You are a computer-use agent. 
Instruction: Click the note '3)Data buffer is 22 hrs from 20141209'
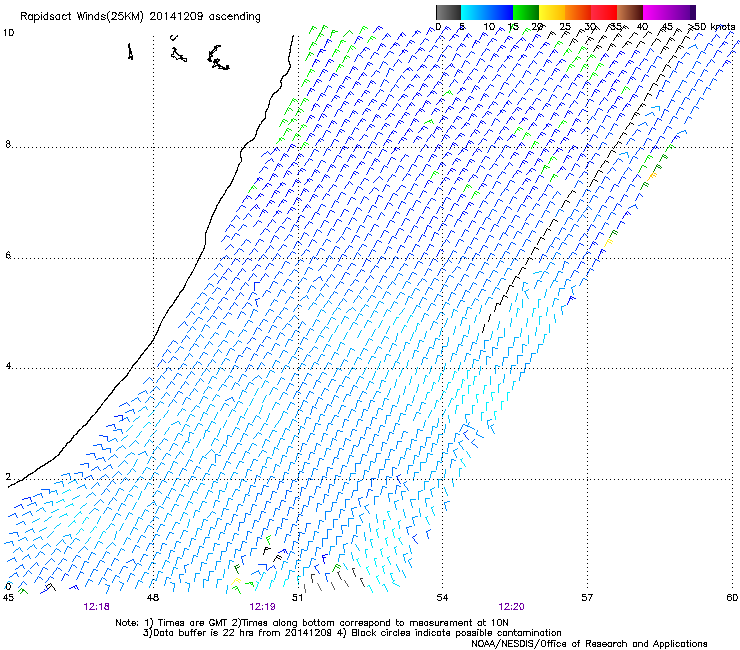[237, 633]
